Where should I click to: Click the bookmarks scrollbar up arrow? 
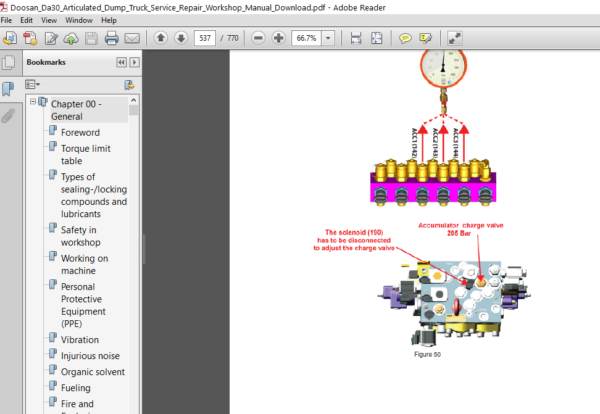tap(134, 100)
